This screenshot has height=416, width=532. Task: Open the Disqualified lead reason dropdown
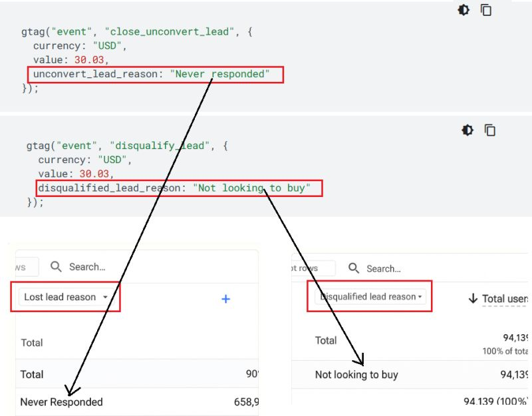pos(370,296)
